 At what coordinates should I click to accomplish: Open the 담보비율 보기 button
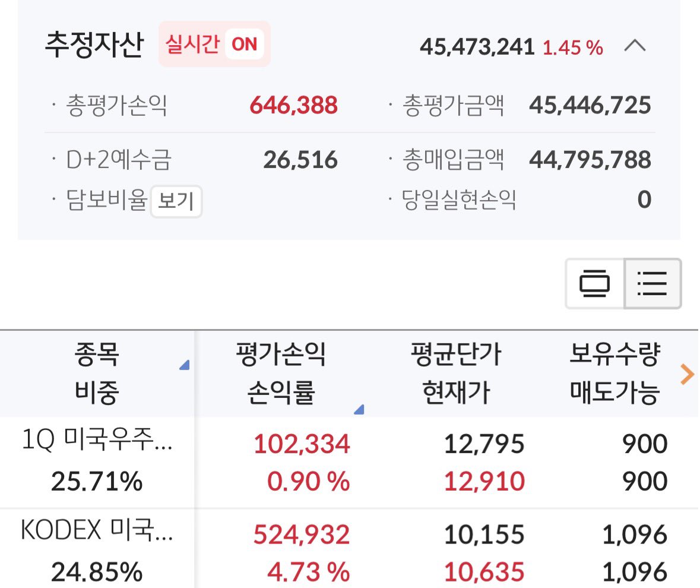[176, 201]
